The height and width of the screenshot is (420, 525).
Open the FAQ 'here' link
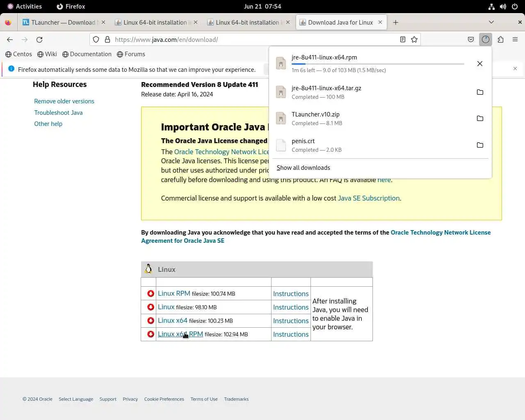click(384, 180)
